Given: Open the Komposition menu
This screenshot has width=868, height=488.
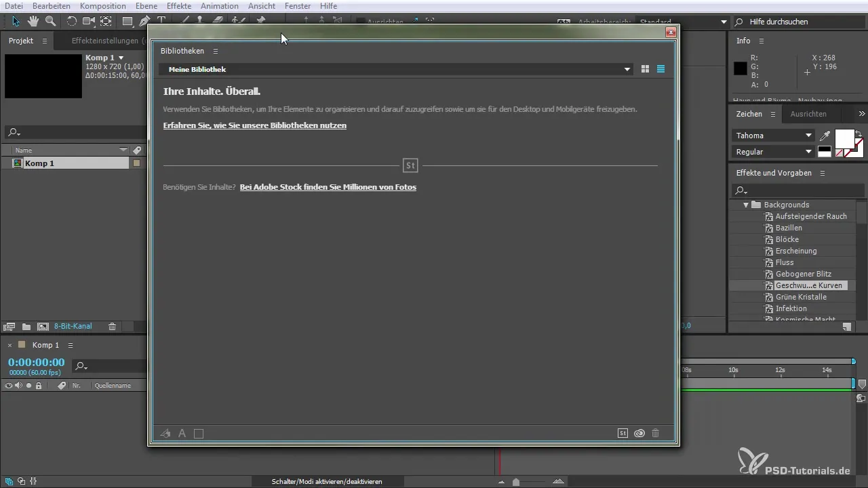Looking at the screenshot, I should click(x=103, y=5).
